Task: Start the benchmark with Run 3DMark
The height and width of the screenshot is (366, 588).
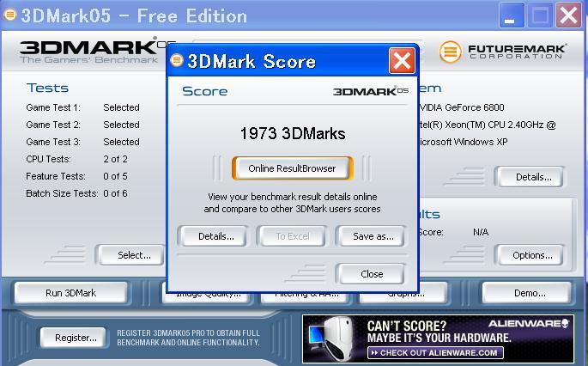Action: coord(71,293)
